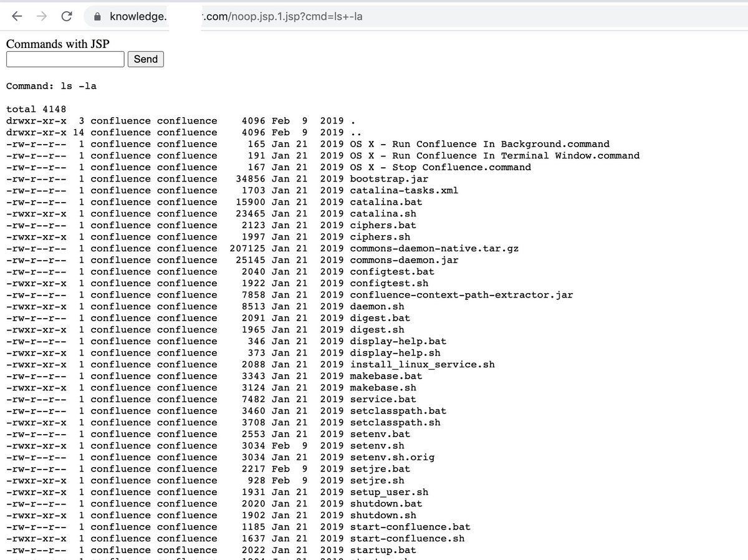The height and width of the screenshot is (560, 748).
Task: Select the setenv.bat file name
Action: [x=380, y=434]
